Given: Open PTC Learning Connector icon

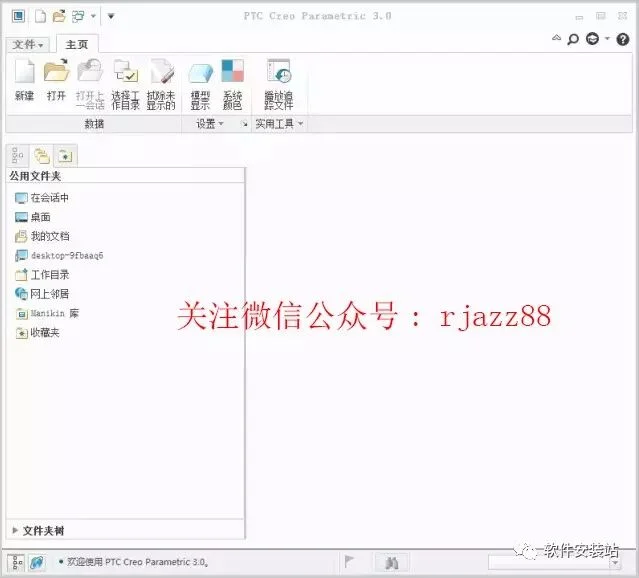Looking at the screenshot, I should pyautogui.click(x=593, y=39).
